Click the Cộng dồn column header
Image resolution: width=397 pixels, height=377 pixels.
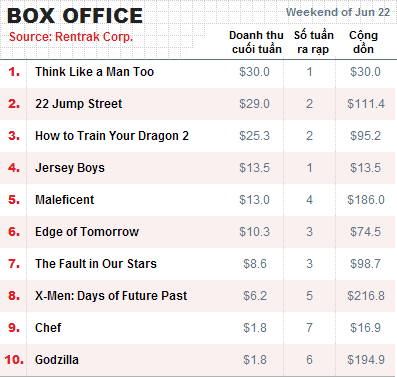pos(363,42)
